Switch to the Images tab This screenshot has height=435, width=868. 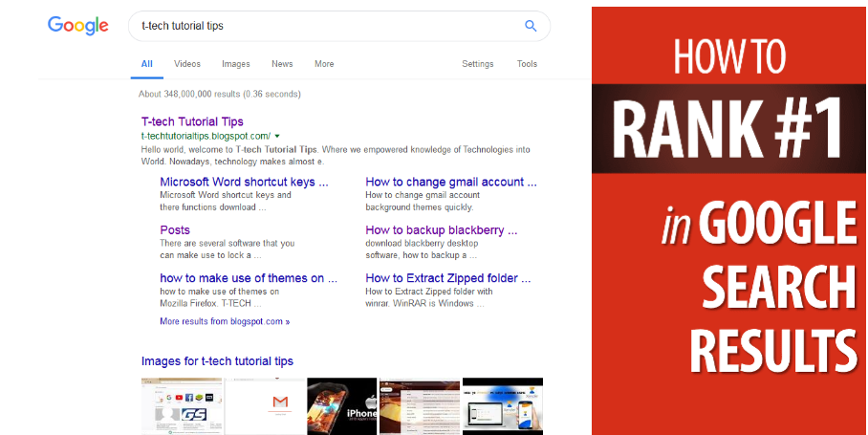click(x=236, y=64)
